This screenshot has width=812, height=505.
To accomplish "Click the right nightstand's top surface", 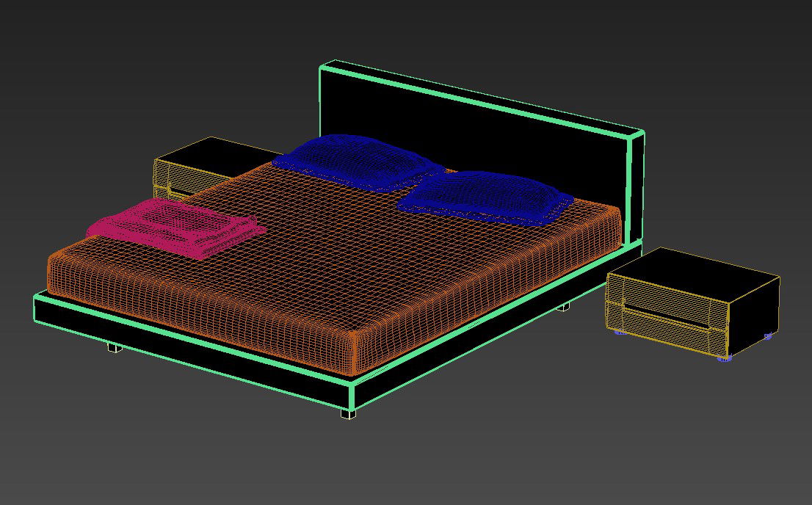I will coord(690,274).
